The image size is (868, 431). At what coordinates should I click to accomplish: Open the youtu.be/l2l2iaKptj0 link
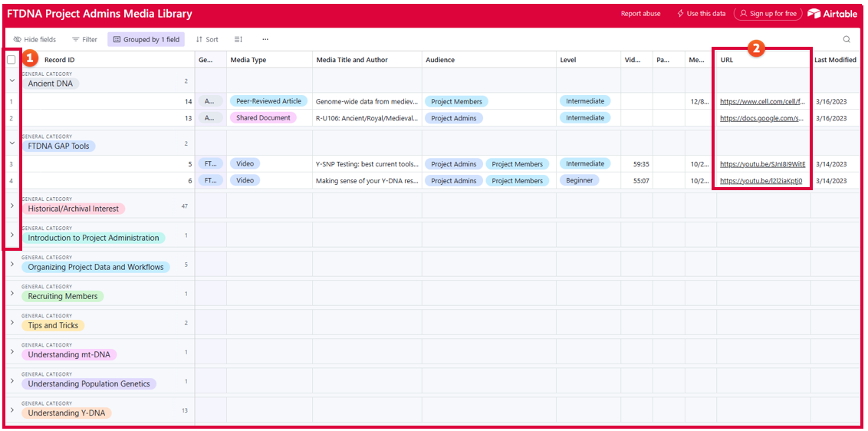tap(761, 180)
